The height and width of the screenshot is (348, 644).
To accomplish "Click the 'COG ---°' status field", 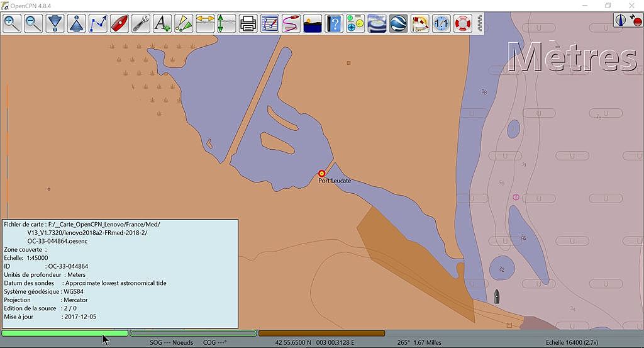I will tap(215, 342).
